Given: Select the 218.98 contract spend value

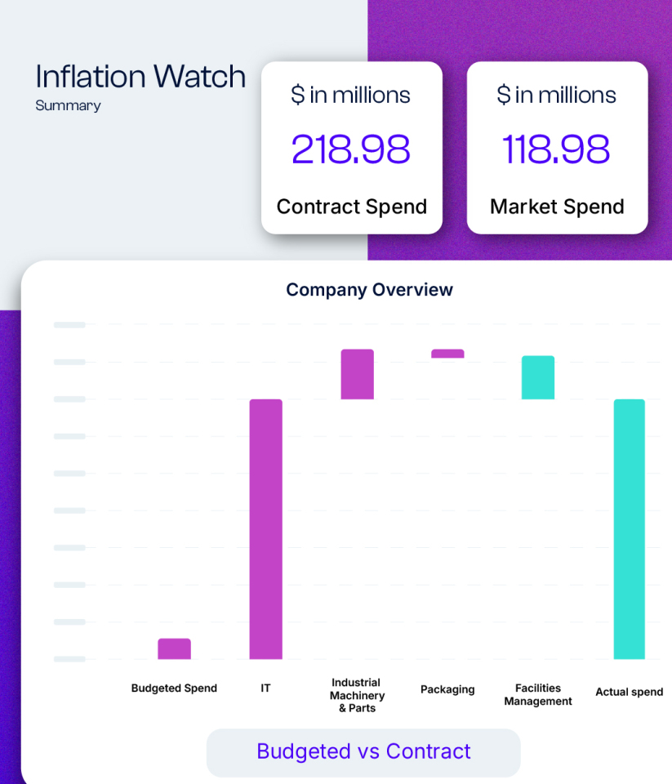Looking at the screenshot, I should click(x=351, y=149).
